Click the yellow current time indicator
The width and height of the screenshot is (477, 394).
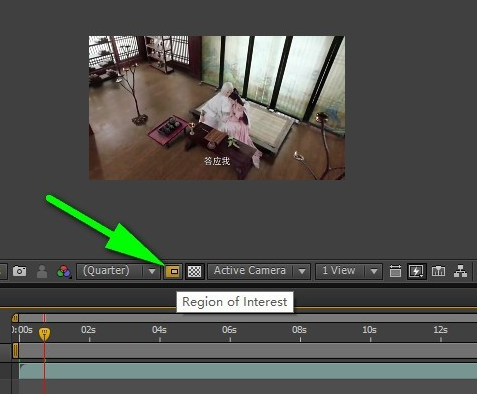tap(44, 333)
